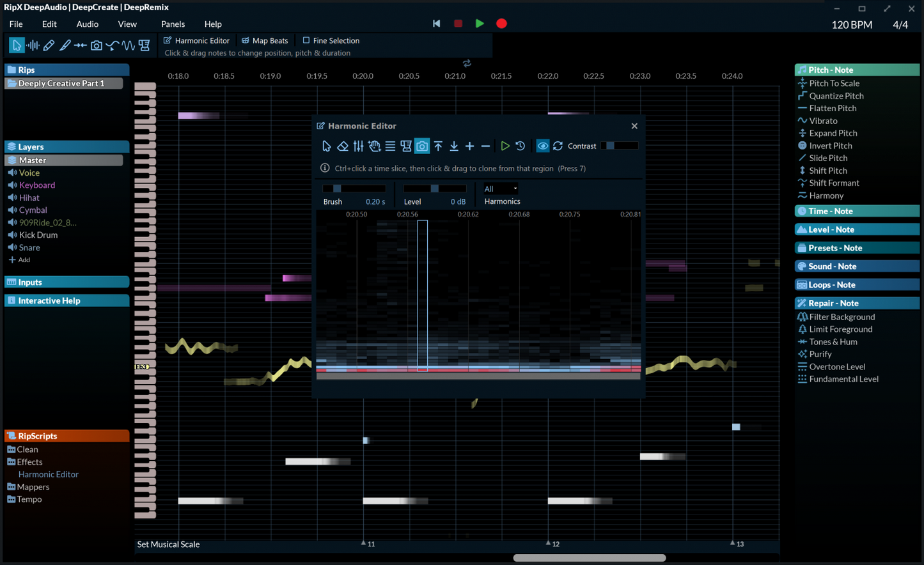This screenshot has height=565, width=924.
Task: Select the Eraser tool in the Harmonic Editor
Action: tap(342, 146)
